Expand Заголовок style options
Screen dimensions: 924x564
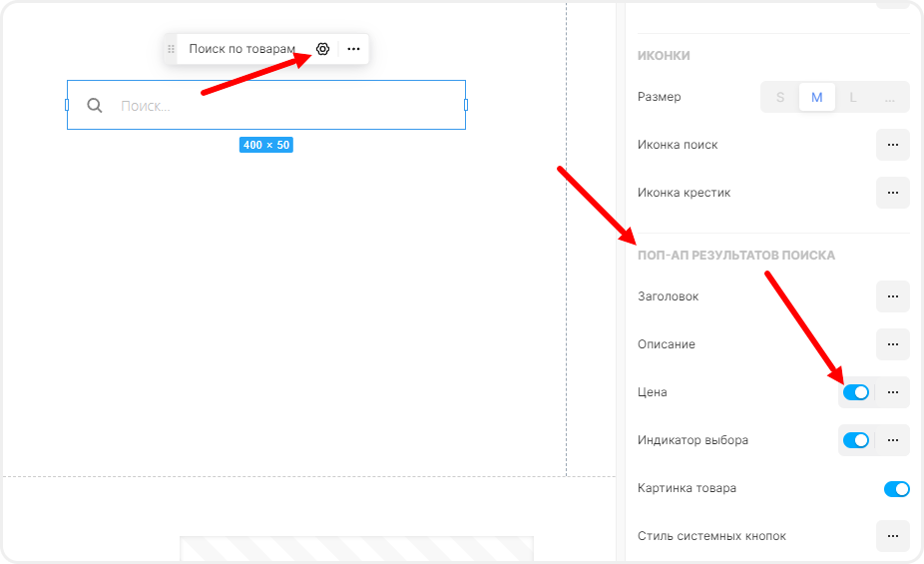[x=892, y=296]
